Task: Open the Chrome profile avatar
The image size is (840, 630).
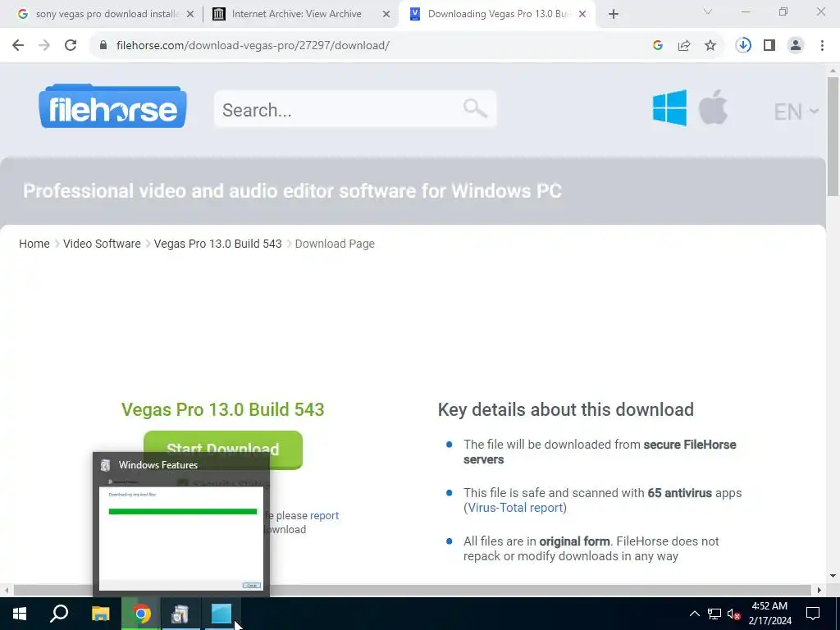Action: click(796, 46)
